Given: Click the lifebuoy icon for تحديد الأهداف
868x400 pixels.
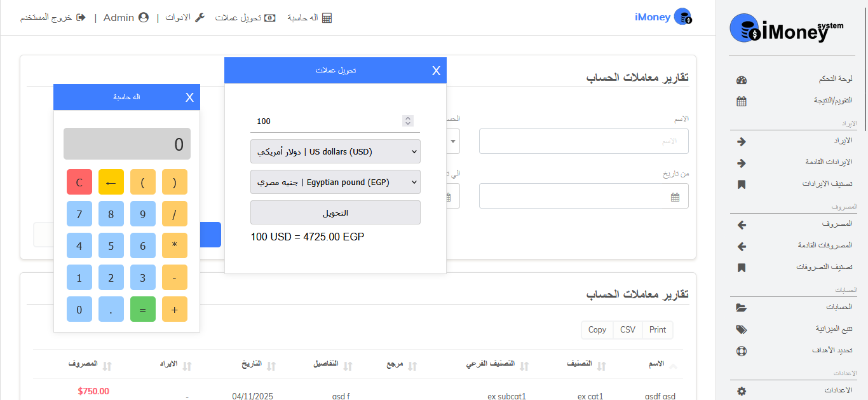Looking at the screenshot, I should 741,351.
